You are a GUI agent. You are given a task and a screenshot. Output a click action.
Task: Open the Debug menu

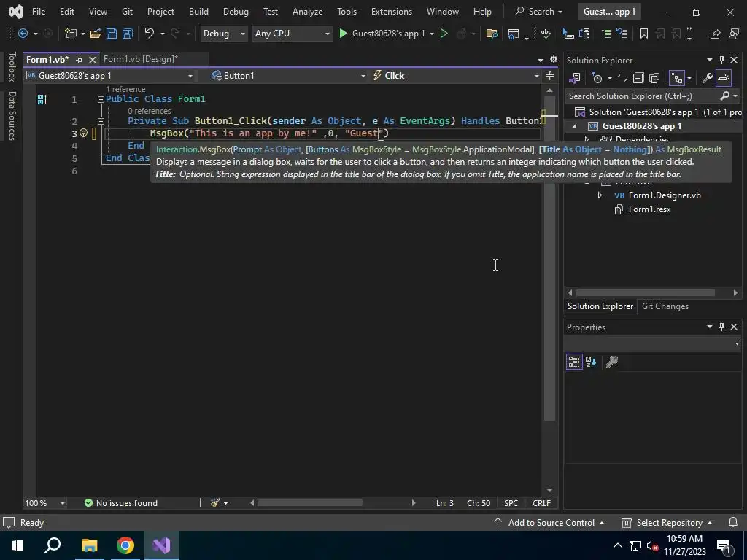tap(236, 12)
